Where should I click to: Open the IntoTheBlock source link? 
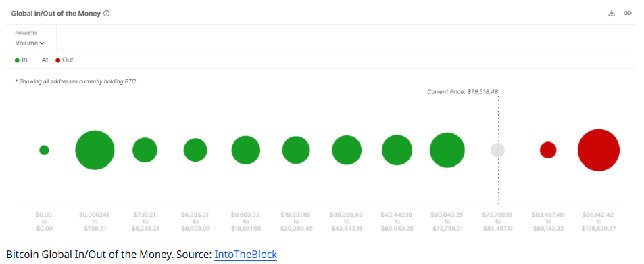click(x=245, y=255)
